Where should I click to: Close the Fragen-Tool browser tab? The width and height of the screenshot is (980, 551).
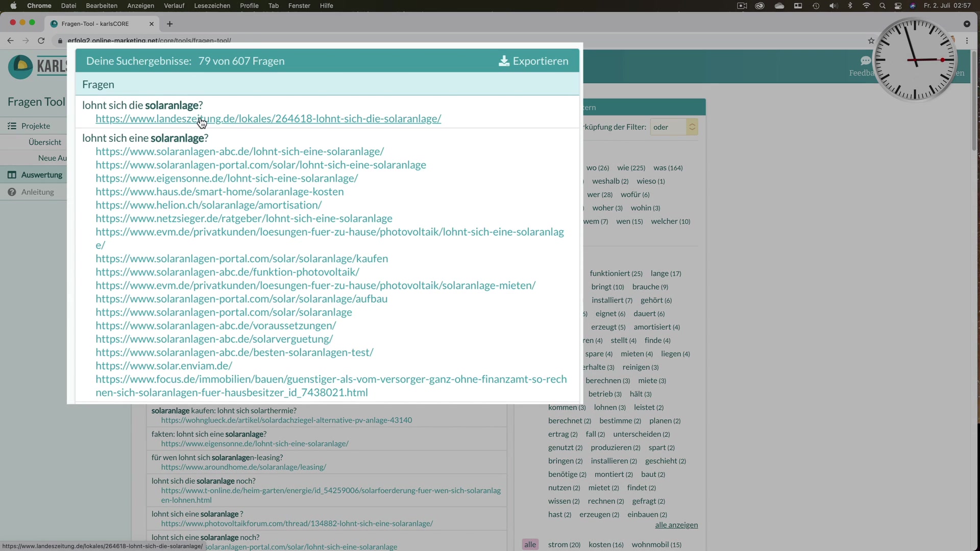152,24
